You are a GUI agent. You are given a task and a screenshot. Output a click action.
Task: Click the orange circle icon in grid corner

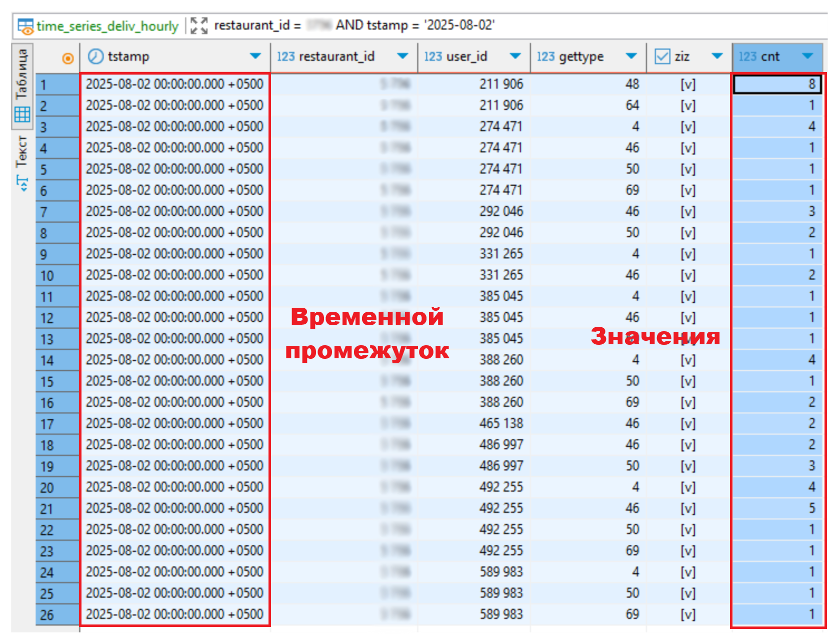pyautogui.click(x=68, y=58)
